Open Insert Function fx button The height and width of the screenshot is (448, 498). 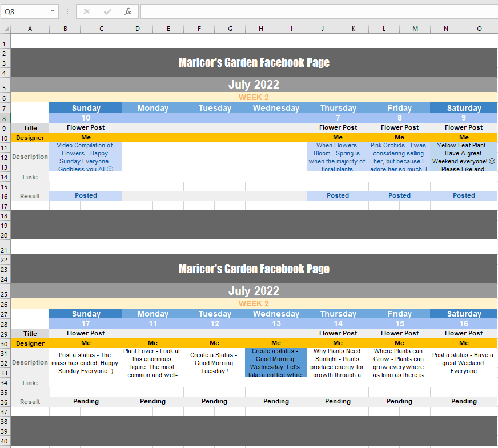pos(128,12)
